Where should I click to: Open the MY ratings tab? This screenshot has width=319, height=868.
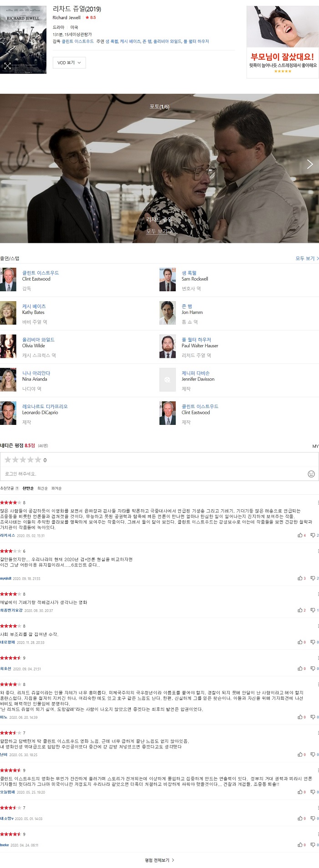pyautogui.click(x=315, y=446)
